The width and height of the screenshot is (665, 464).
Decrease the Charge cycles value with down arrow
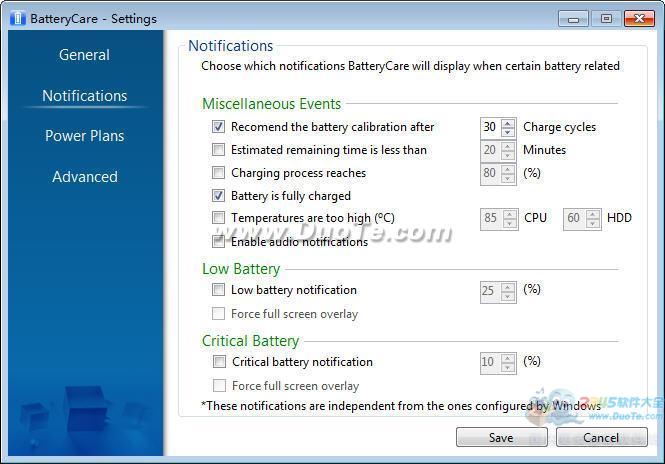(x=508, y=132)
